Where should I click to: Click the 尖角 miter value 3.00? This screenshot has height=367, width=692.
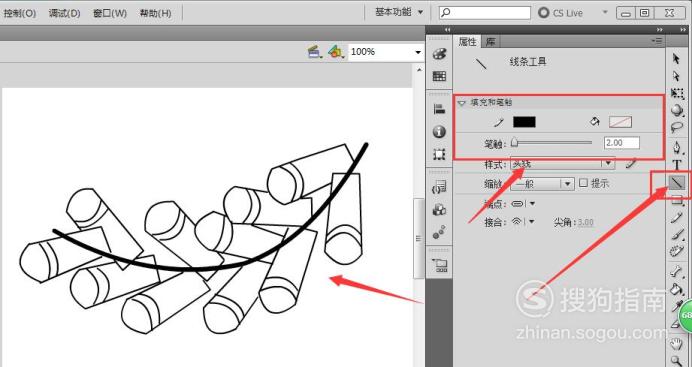click(586, 222)
